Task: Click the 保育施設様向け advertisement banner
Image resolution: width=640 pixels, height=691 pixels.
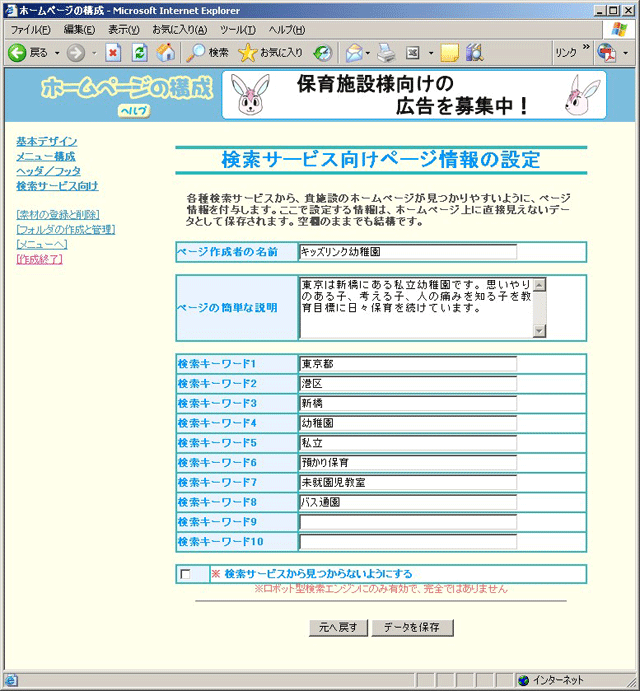Action: pyautogui.click(x=414, y=95)
